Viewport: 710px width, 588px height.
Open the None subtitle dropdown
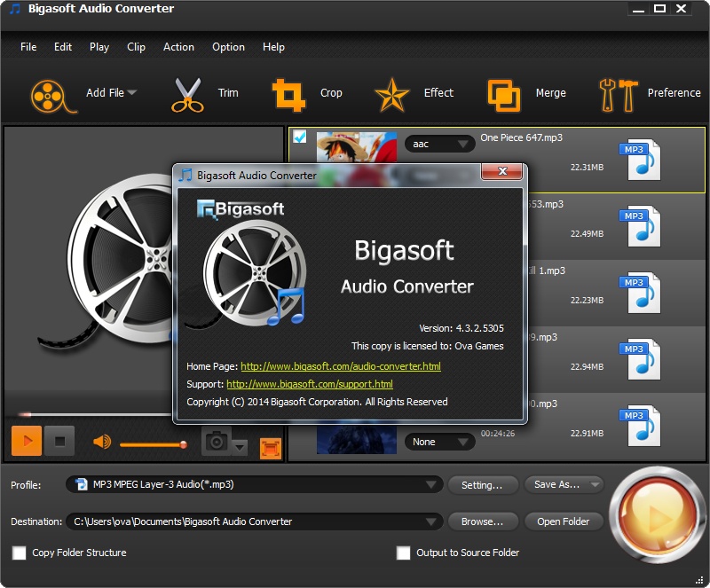click(439, 442)
